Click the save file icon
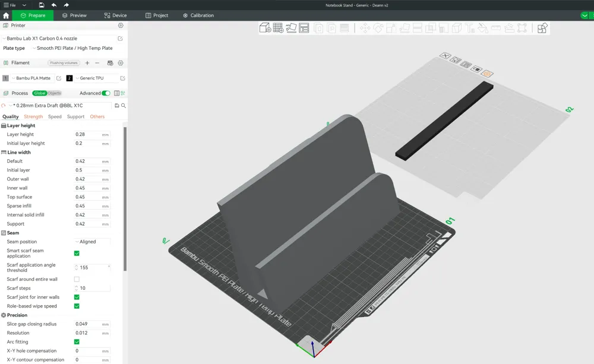This screenshot has width=594, height=364. (42, 5)
